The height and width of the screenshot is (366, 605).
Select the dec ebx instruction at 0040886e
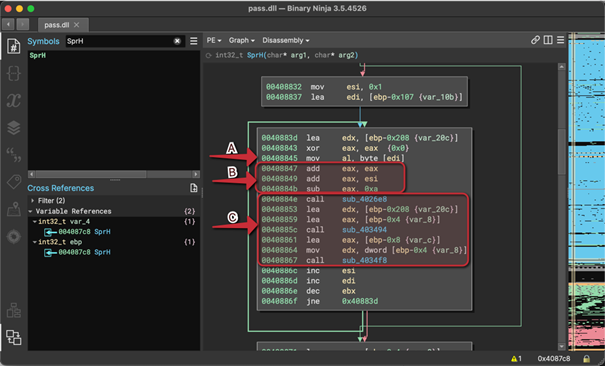point(309,291)
